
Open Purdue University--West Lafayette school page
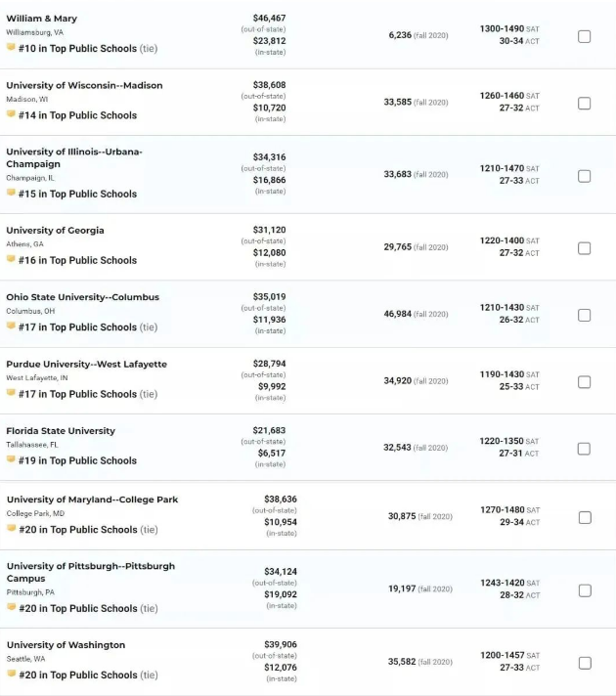point(87,364)
